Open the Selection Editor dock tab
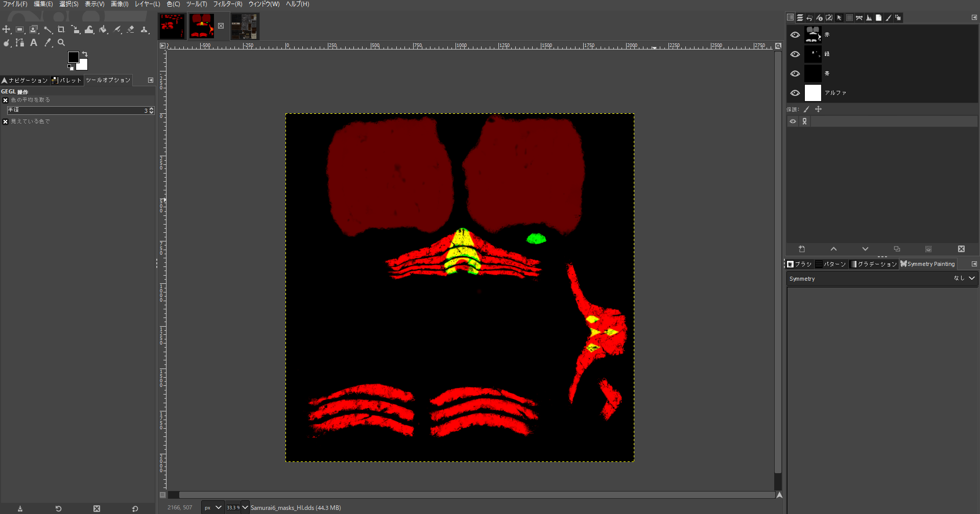This screenshot has width=980, height=514. (x=849, y=18)
